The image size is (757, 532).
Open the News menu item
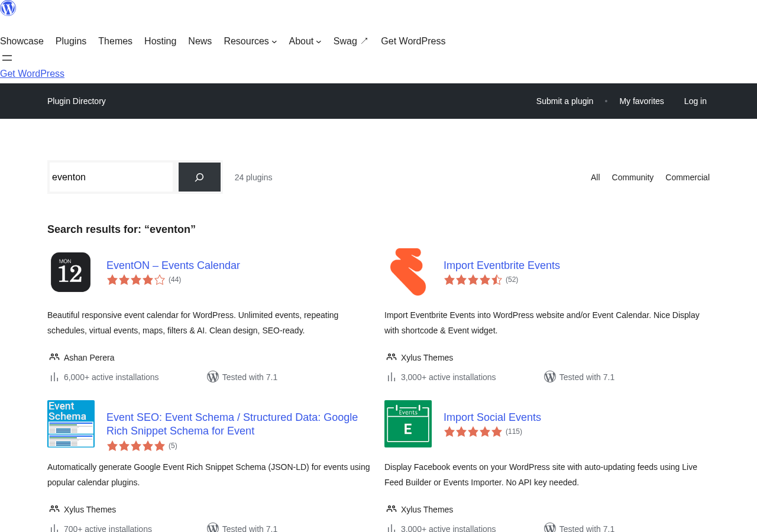click(x=200, y=41)
